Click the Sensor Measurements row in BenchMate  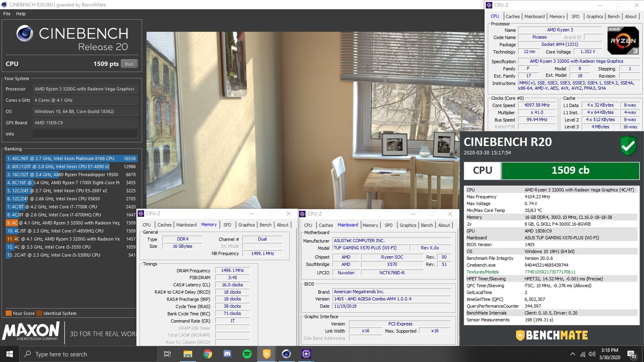coord(551,320)
